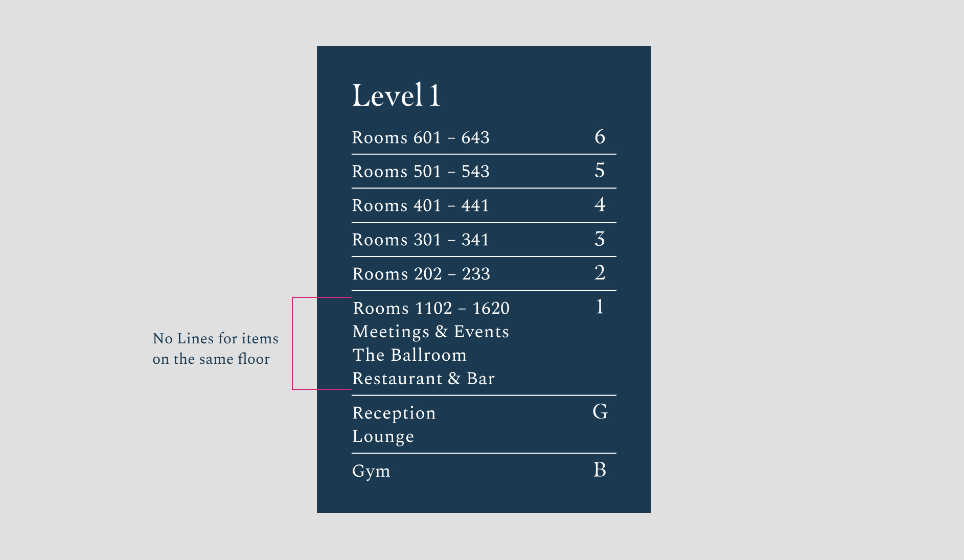Select The Ballroom listing
Screen dimensions: 964x560
409,356
